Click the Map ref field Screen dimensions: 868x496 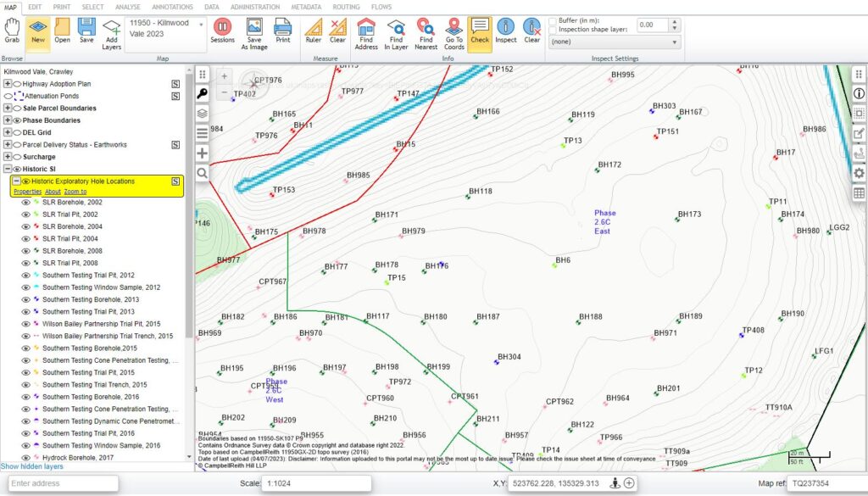coord(826,483)
